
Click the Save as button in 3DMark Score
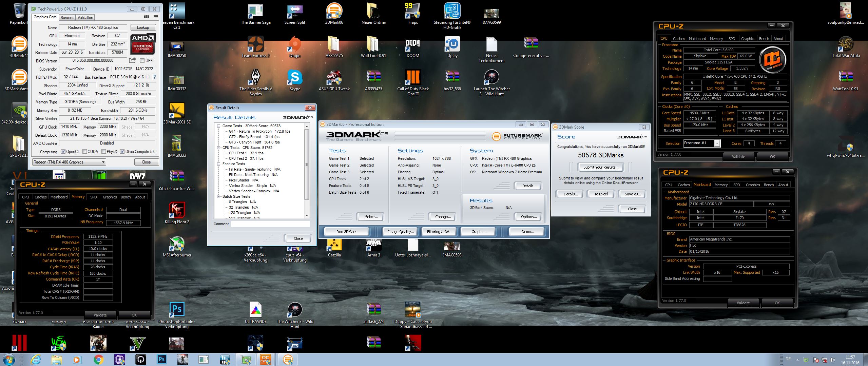click(x=633, y=194)
